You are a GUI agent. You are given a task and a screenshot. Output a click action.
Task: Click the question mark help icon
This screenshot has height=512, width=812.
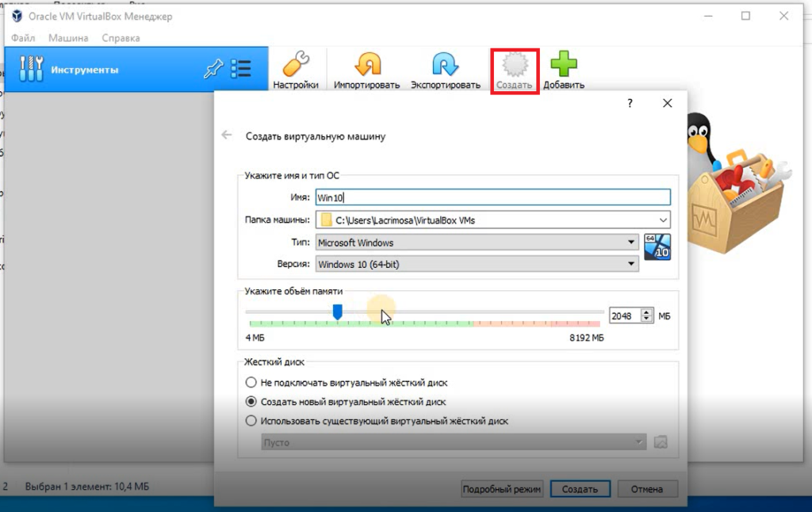point(630,103)
